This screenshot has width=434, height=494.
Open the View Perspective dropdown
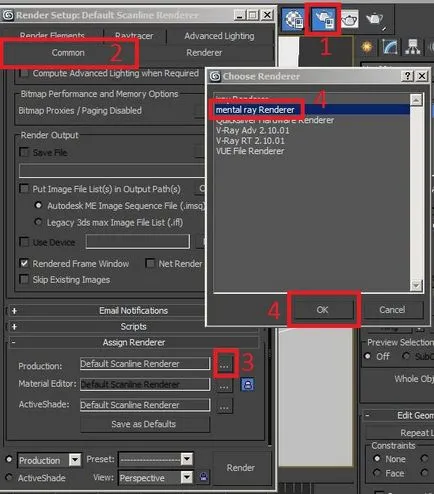[x=187, y=477]
